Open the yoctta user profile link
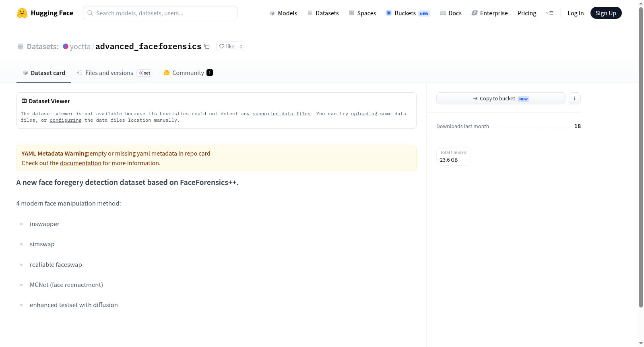644x347 pixels. (80, 46)
